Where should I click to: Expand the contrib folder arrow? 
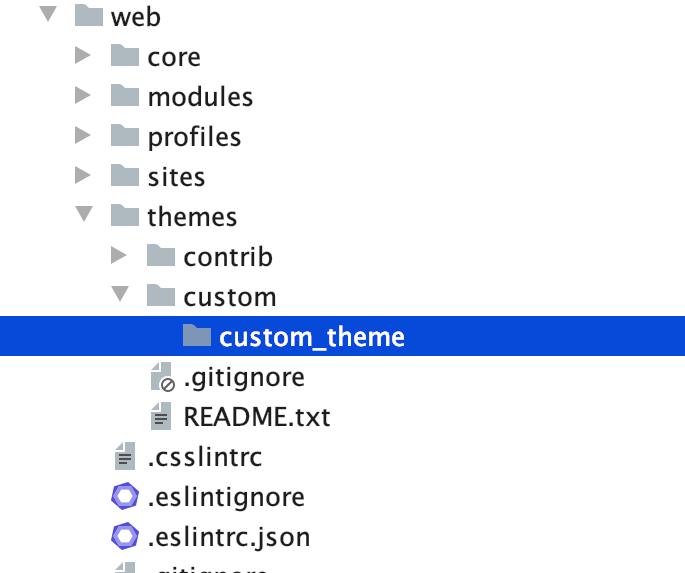click(x=120, y=257)
